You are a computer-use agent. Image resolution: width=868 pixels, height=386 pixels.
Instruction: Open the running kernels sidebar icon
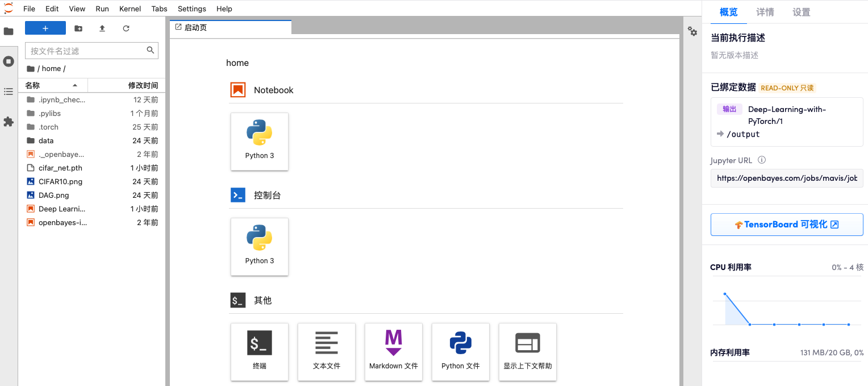pyautogui.click(x=9, y=61)
